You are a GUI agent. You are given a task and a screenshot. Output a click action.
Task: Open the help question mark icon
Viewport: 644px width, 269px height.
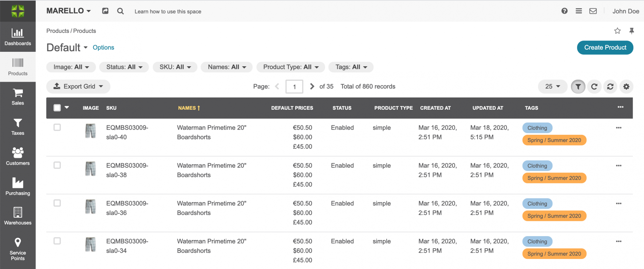pyautogui.click(x=564, y=11)
